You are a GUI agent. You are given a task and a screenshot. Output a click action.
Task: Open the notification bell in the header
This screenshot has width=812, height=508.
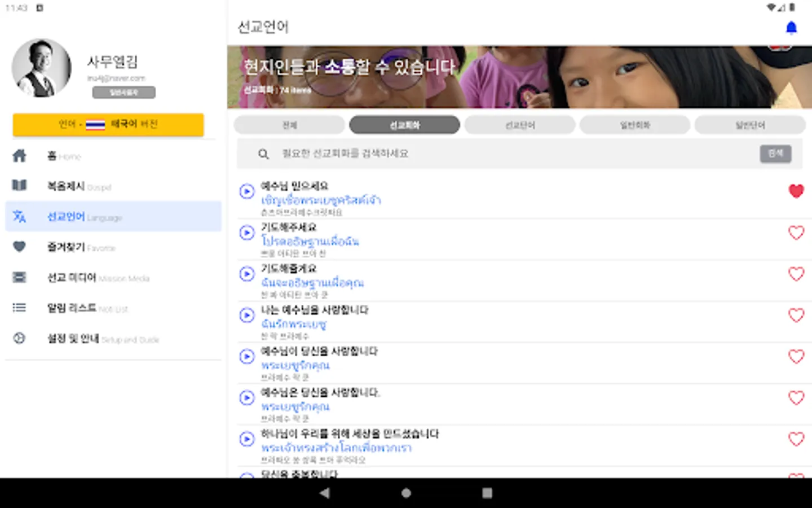point(791,28)
